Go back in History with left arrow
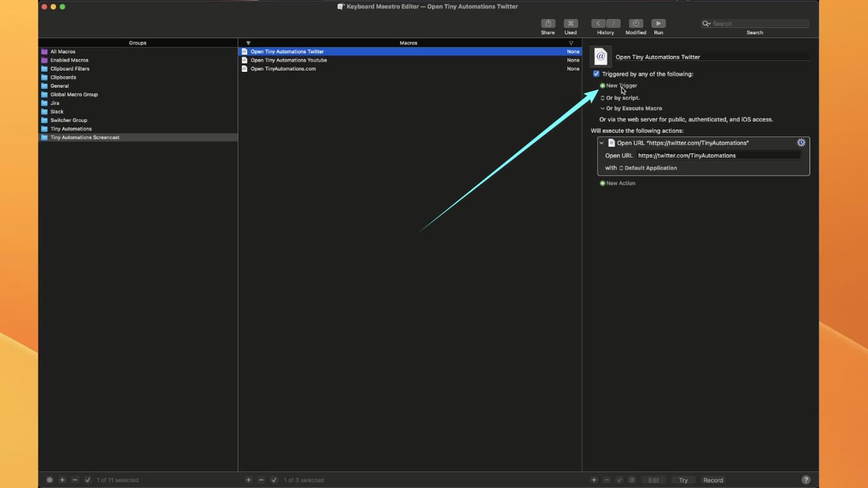Screen dimensions: 868x488 pos(599,24)
